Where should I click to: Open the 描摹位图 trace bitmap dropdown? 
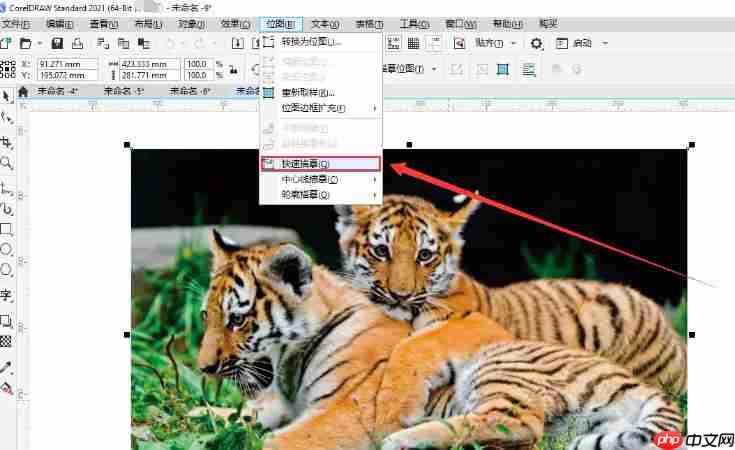pos(434,69)
